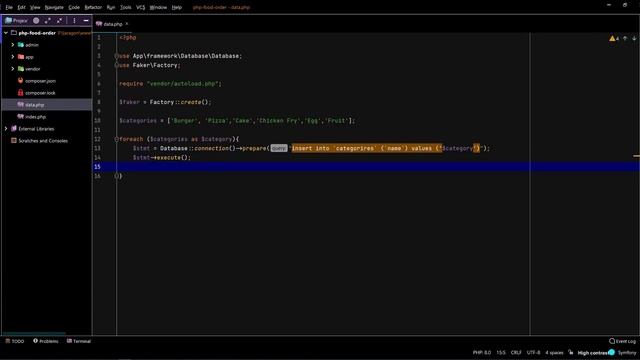Close the data.php editor tab
The height and width of the screenshot is (360, 640).
click(127, 24)
